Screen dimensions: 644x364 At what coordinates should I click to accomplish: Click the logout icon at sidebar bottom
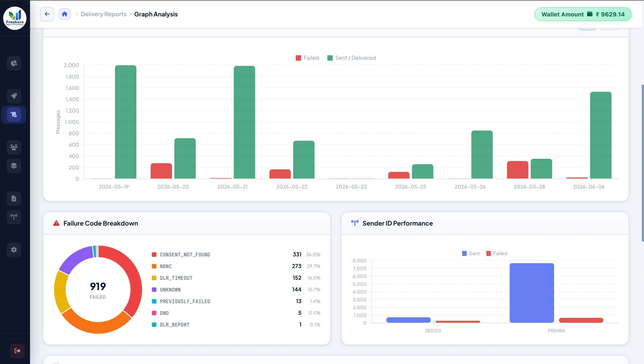(18, 351)
